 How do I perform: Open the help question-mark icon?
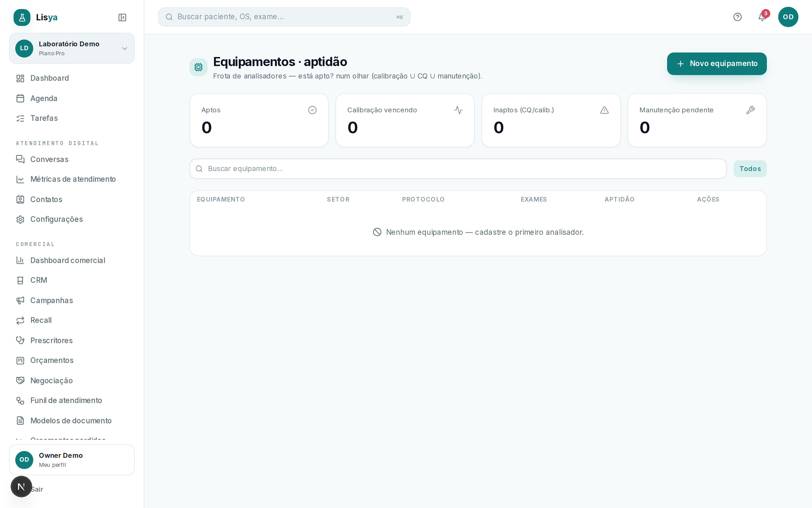pyautogui.click(x=737, y=17)
